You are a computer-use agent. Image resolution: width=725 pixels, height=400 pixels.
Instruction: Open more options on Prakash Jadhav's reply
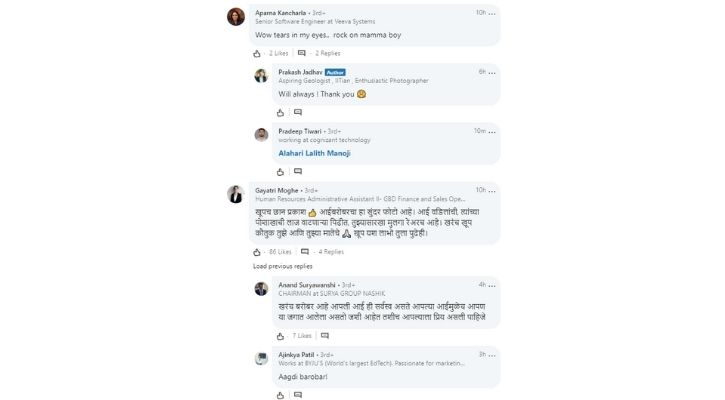(x=493, y=72)
